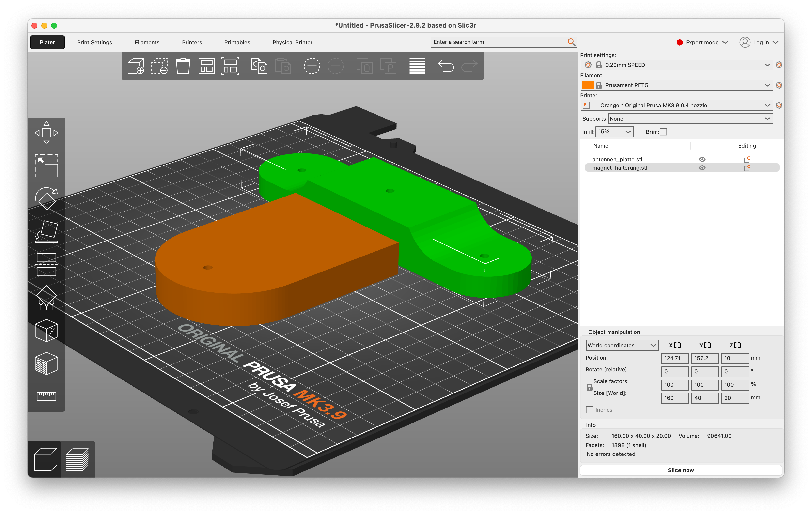The width and height of the screenshot is (812, 514).
Task: Select the Move tool in left toolbar
Action: (47, 133)
